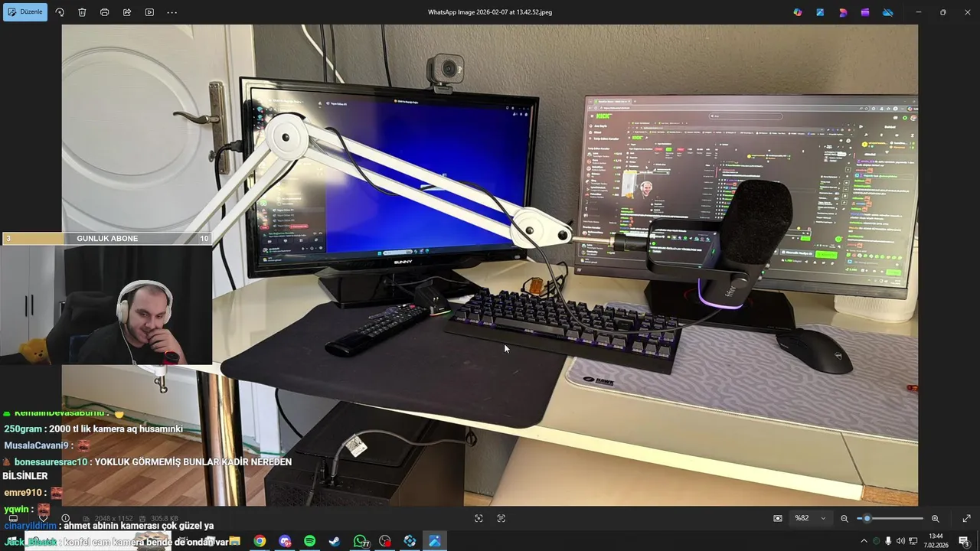Click the OneDrive cloud icon in the title bar
The height and width of the screenshot is (551, 980).
[888, 12]
